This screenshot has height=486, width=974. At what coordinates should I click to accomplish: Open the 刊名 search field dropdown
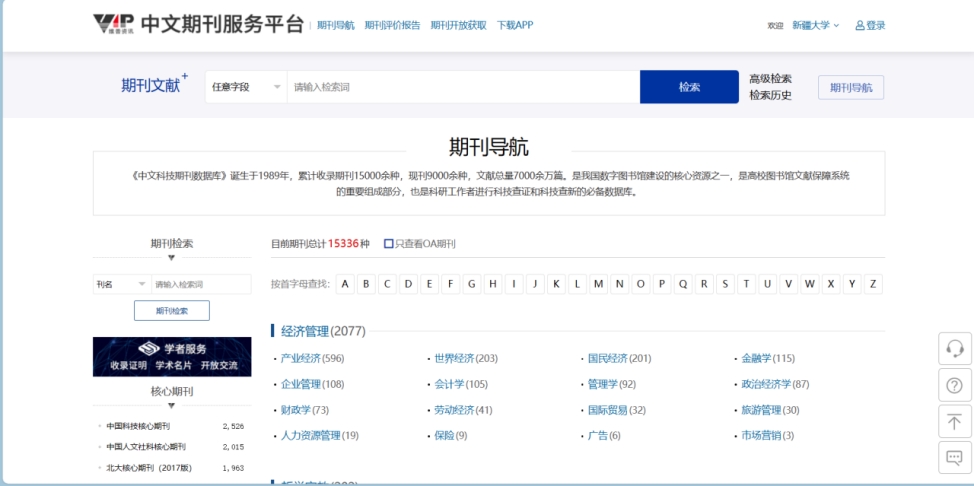[x=122, y=284]
